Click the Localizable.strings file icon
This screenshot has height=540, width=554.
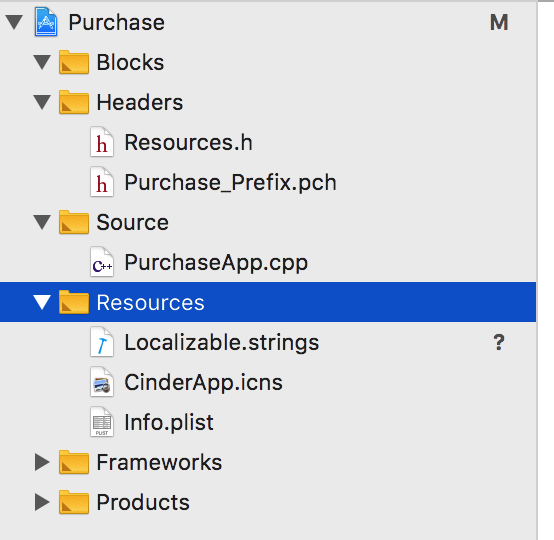point(102,342)
